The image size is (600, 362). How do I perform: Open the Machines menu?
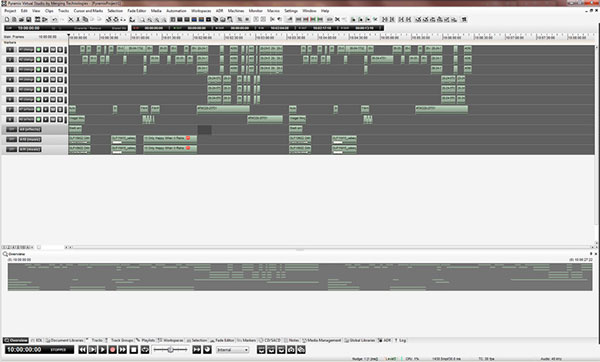pyautogui.click(x=236, y=11)
